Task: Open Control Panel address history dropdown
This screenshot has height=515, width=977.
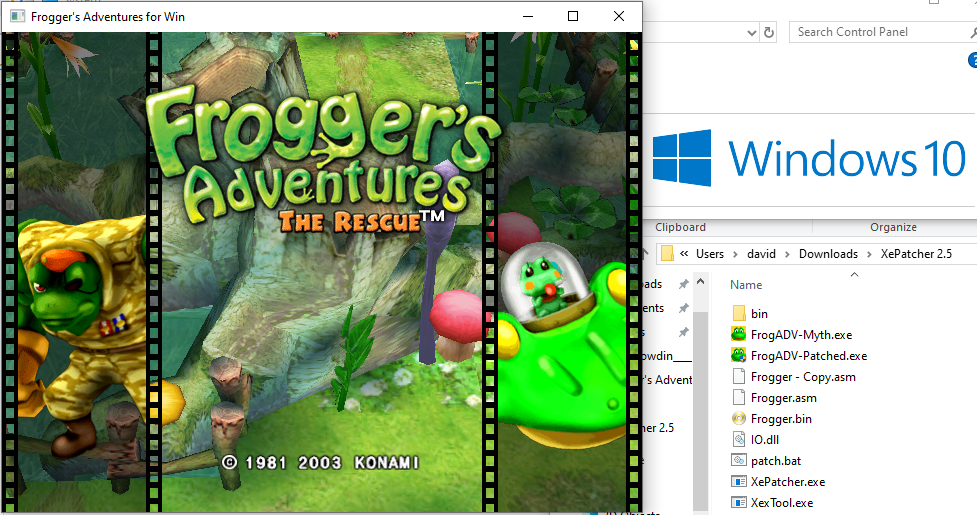Action: (x=752, y=32)
